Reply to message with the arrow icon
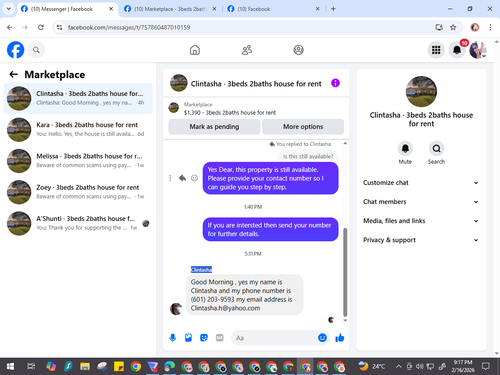This screenshot has width=500, height=375. pos(182,178)
